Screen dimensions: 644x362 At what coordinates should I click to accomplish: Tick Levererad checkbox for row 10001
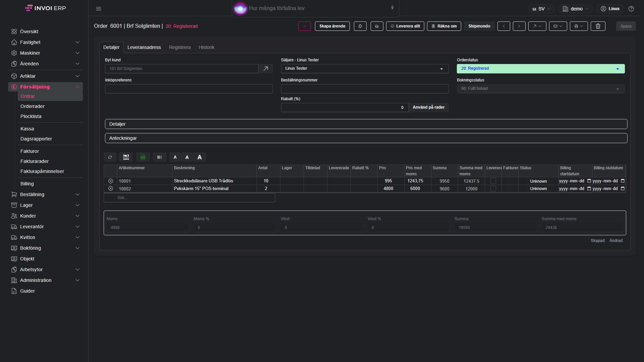pos(493,181)
